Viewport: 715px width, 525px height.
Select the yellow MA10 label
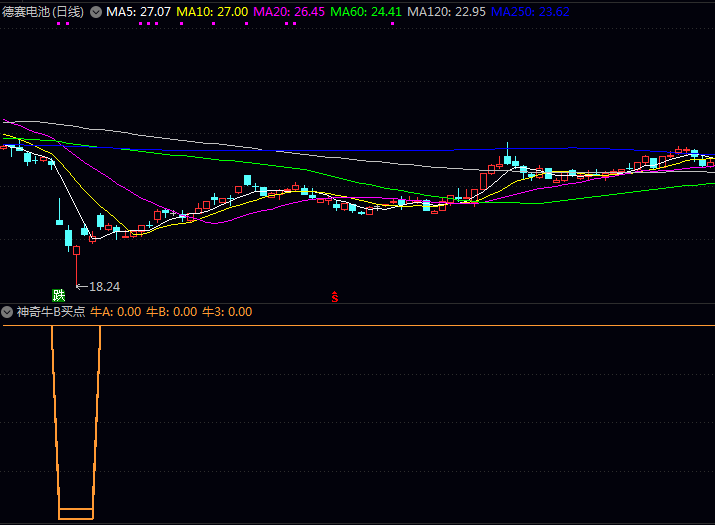[x=212, y=12]
